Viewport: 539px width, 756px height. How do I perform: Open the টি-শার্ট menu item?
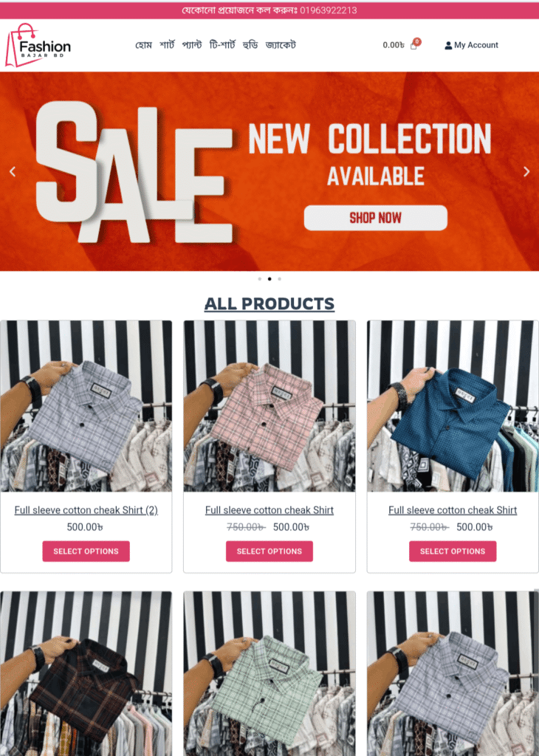point(222,45)
